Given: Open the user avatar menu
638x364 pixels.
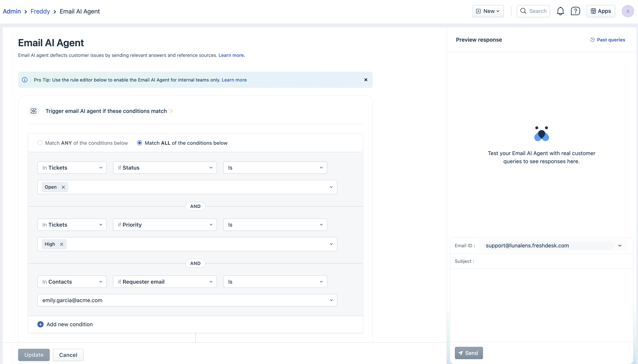Looking at the screenshot, I should click(628, 11).
